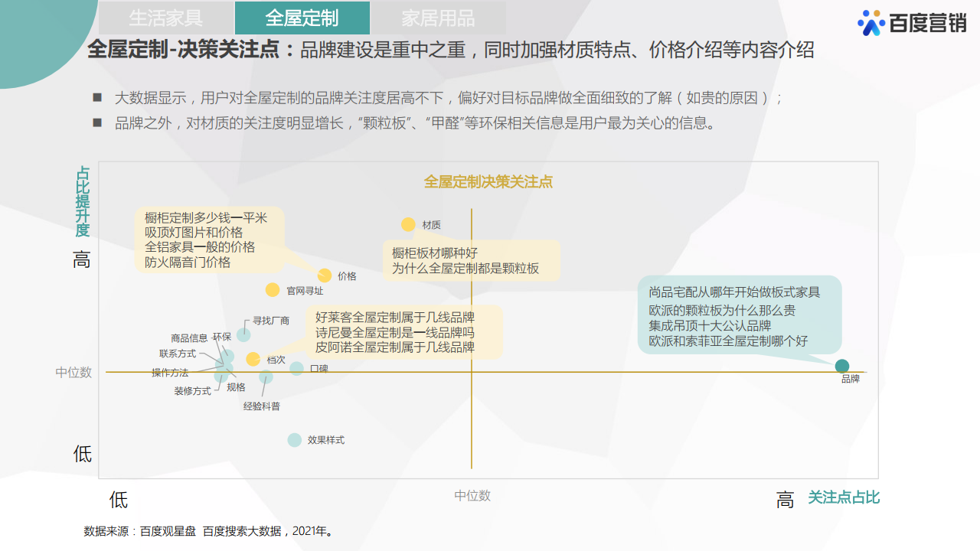Click the query 为什么全屋定制都是颗粒板
The height and width of the screenshot is (551, 980).
(x=465, y=269)
